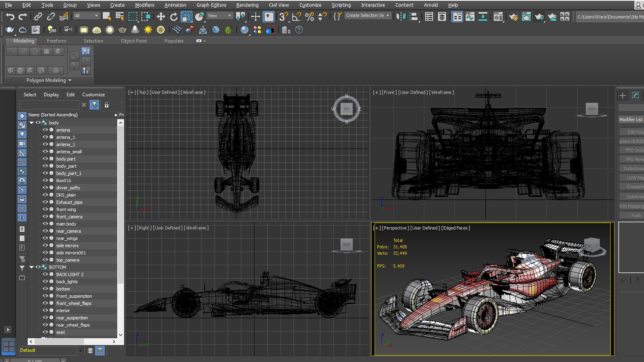Open the Modifiers menu
This screenshot has width=644, height=362.
click(145, 5)
